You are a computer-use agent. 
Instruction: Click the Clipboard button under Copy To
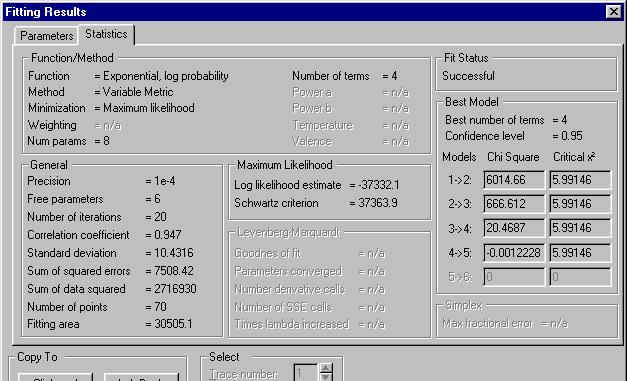click(x=56, y=377)
